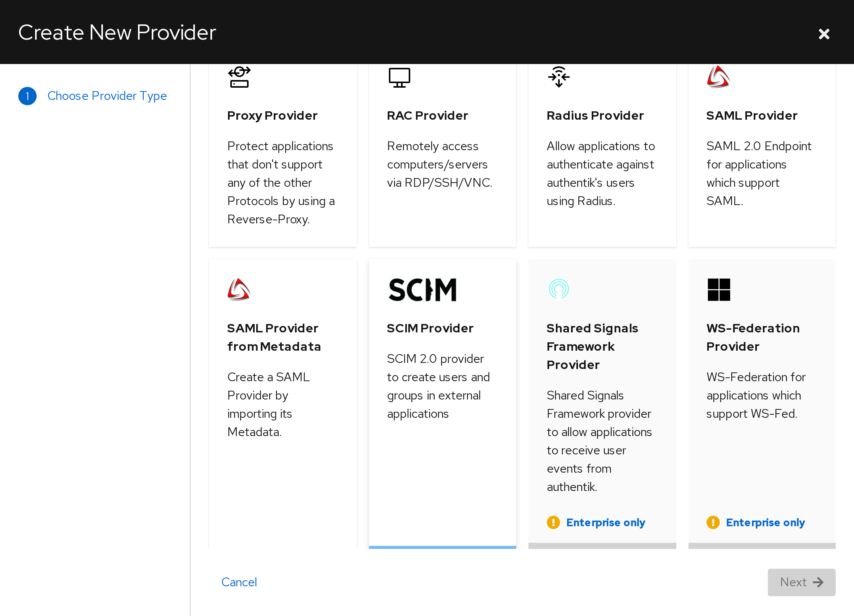The height and width of the screenshot is (616, 854).
Task: Select the SCIM Provider card title
Action: pyautogui.click(x=430, y=328)
